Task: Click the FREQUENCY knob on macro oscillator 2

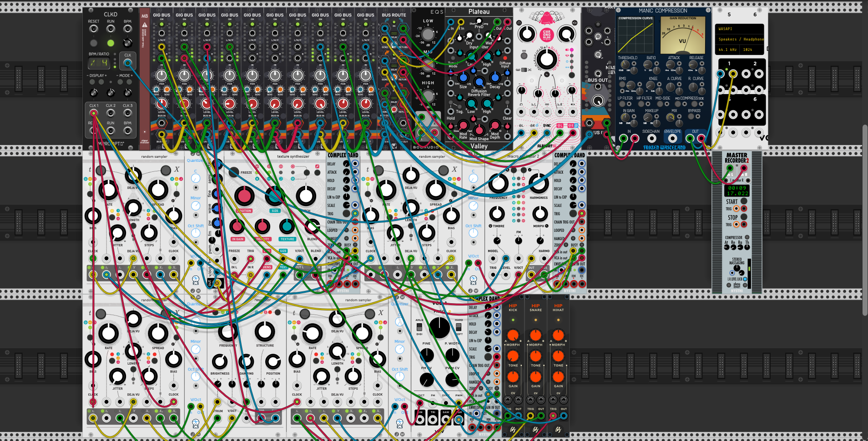Action: pos(499,184)
